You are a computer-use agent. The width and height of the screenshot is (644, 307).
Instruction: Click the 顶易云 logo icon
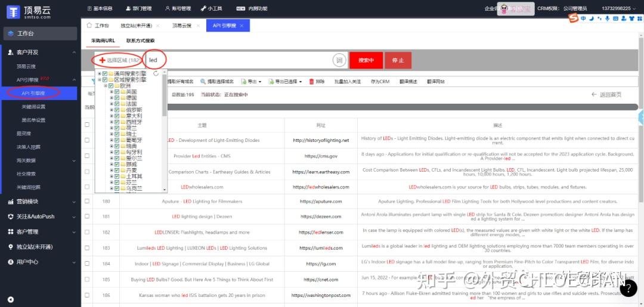(x=14, y=11)
